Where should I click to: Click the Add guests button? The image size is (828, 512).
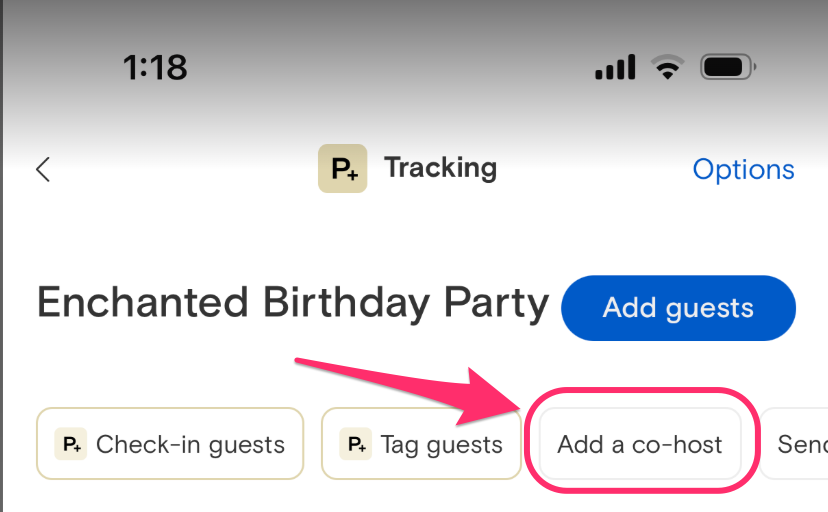coord(678,308)
